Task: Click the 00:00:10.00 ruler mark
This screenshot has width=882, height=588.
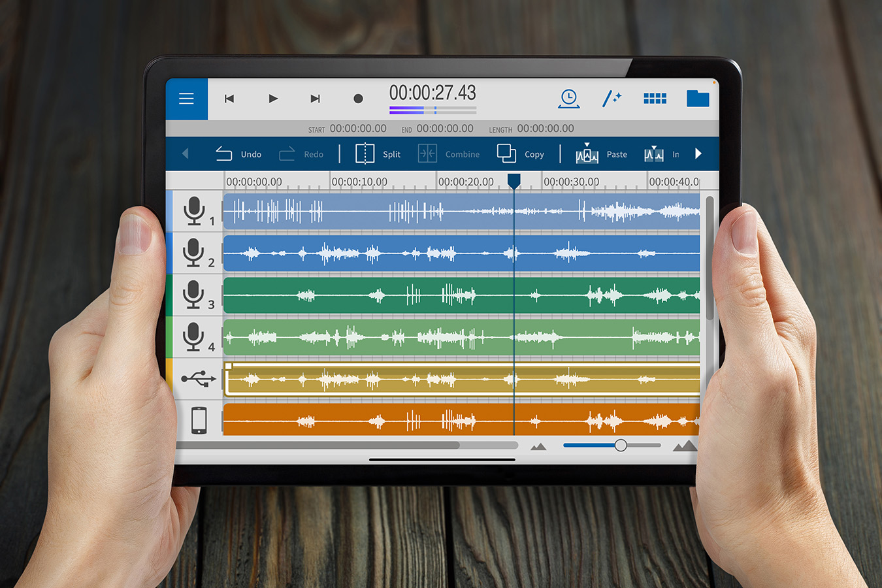Action: [359, 182]
